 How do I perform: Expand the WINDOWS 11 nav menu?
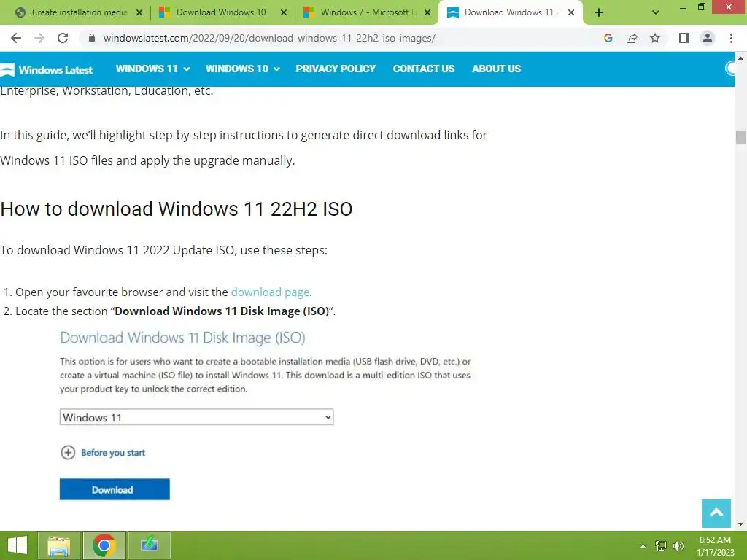click(152, 69)
